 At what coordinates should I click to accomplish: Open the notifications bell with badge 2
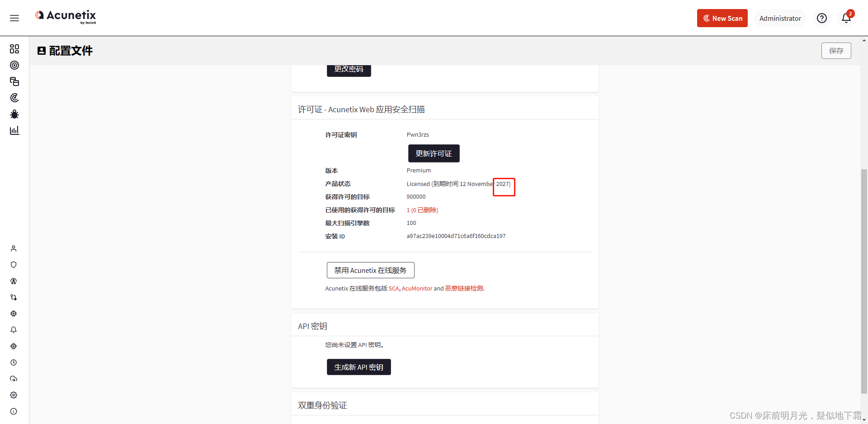coord(846,18)
